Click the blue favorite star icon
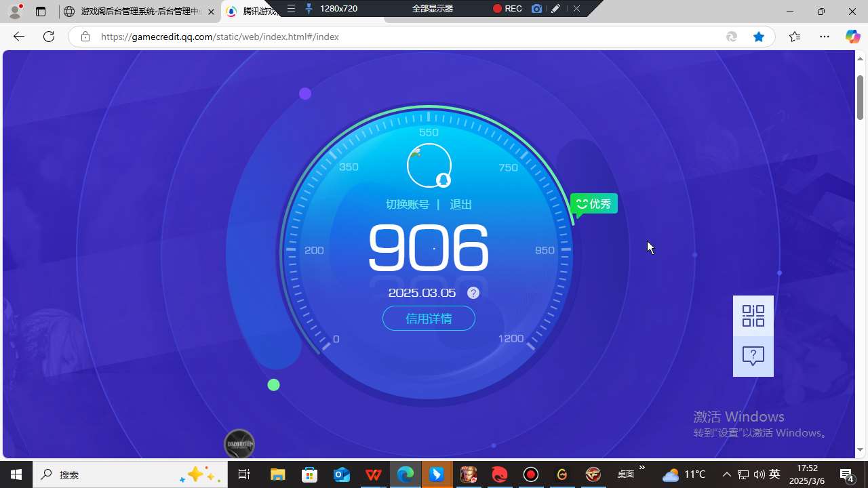Viewport: 868px width, 488px height. tap(759, 37)
